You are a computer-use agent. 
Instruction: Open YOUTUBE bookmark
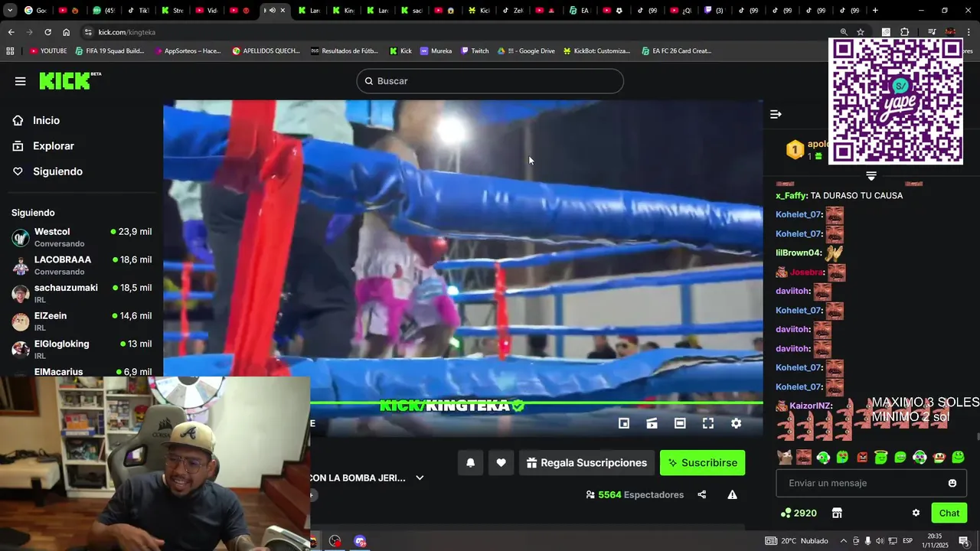click(x=48, y=51)
